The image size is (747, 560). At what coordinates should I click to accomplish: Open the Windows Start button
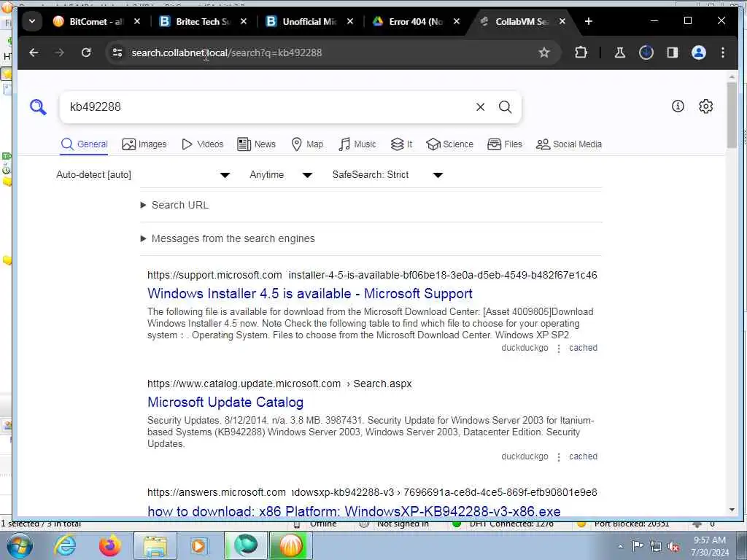pyautogui.click(x=20, y=545)
